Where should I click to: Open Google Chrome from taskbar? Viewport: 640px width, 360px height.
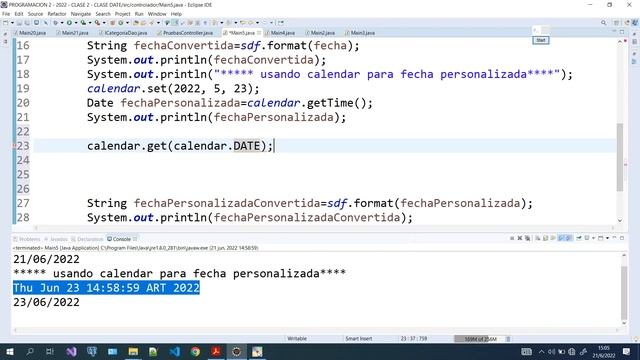click(196, 351)
